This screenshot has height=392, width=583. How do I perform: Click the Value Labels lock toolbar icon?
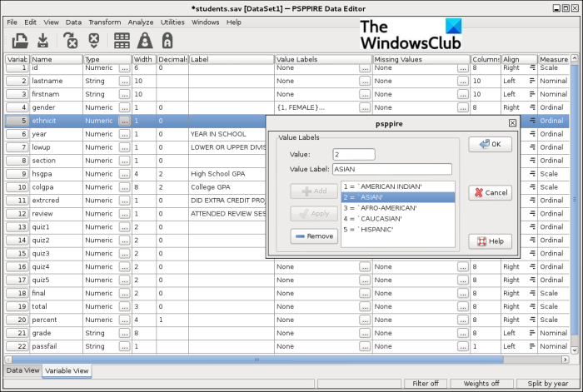tap(167, 41)
